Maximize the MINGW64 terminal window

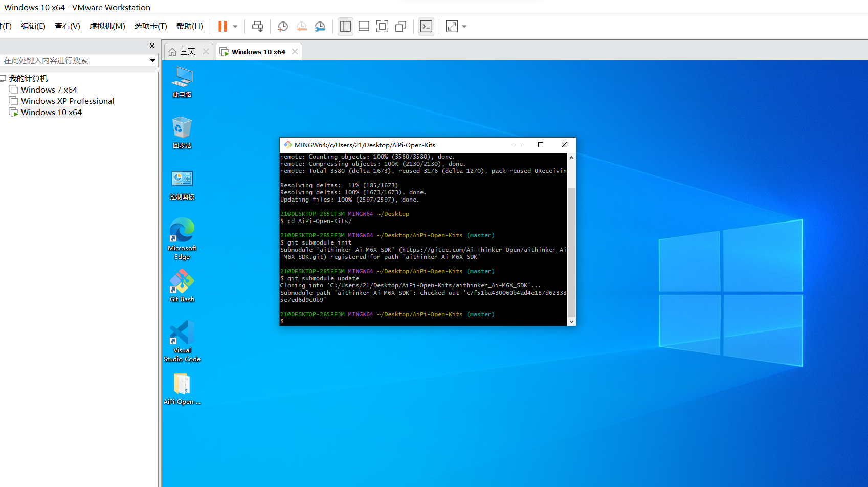point(541,145)
